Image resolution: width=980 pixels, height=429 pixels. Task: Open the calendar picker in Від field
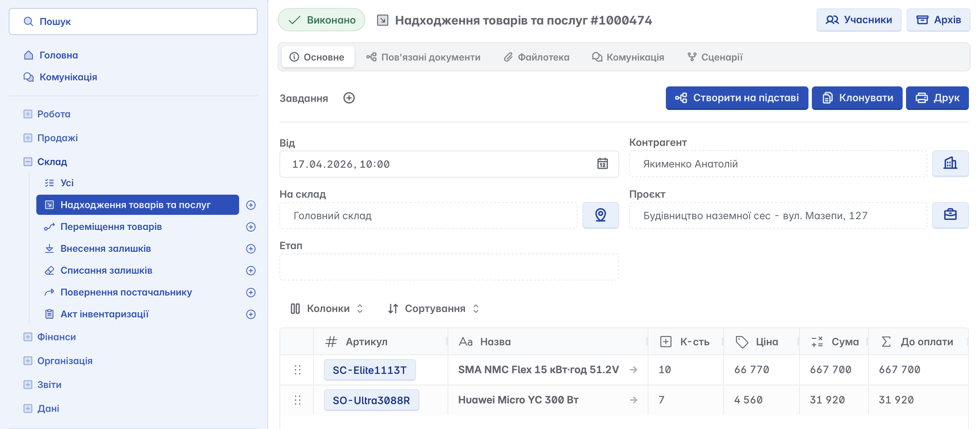click(602, 164)
